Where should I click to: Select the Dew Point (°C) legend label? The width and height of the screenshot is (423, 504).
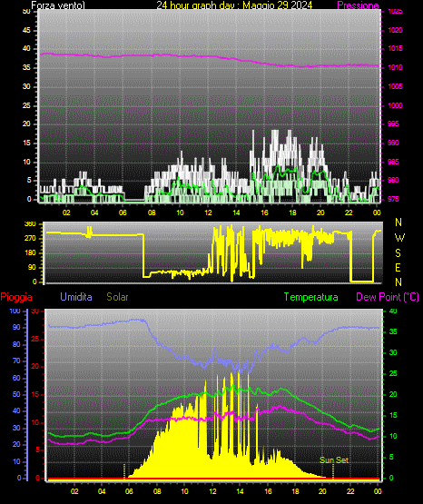click(388, 297)
